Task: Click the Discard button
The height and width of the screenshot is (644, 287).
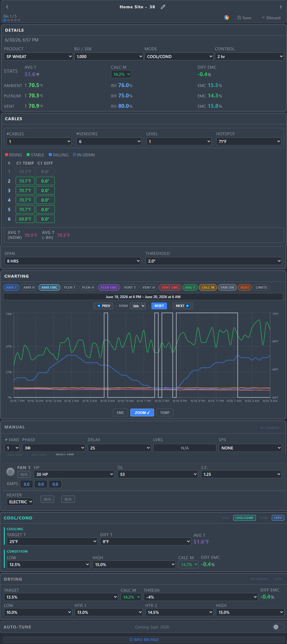Action: [271, 18]
